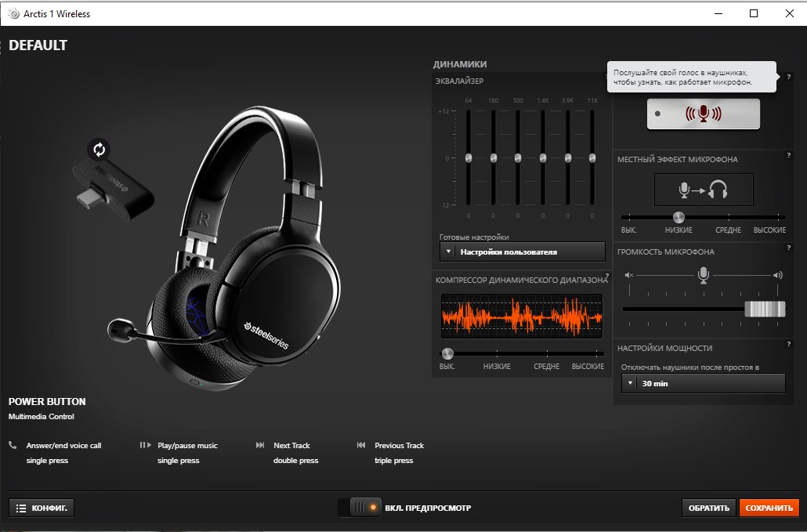Viewport: 807px width, 532px height.
Task: Click the POWER BUTTON heading
Action: [x=47, y=401]
